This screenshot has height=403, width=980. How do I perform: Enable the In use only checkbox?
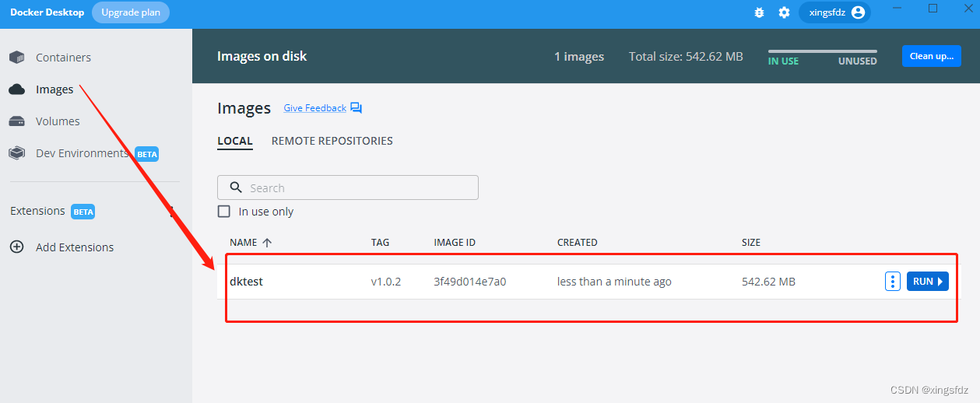tap(224, 212)
